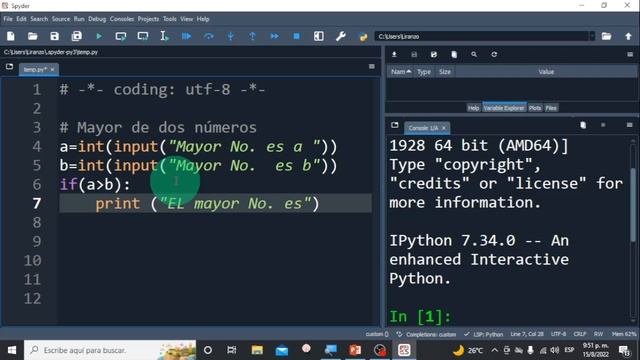Open the Variable Explorer options menu
This screenshot has height=360, width=640.
[630, 54]
